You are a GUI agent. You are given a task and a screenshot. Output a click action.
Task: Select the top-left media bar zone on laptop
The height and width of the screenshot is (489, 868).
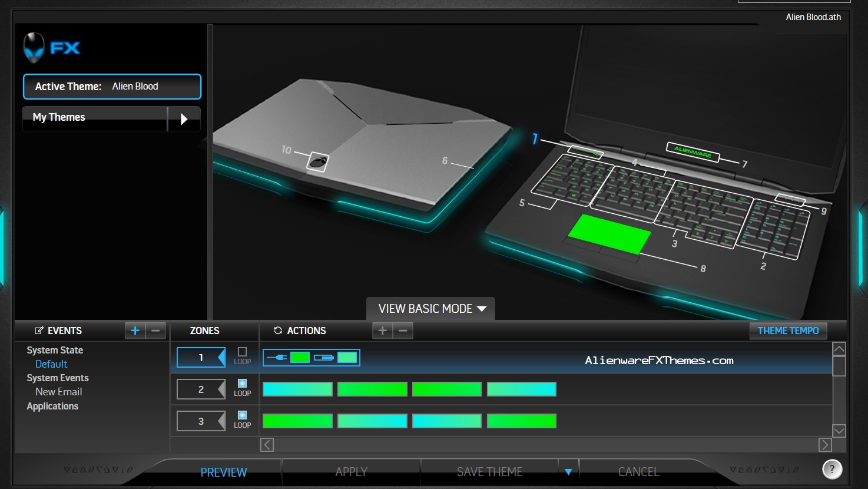[585, 151]
